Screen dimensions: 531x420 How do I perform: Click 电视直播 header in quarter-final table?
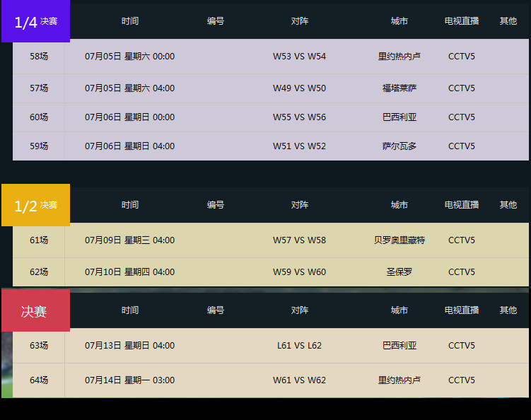[x=462, y=21]
